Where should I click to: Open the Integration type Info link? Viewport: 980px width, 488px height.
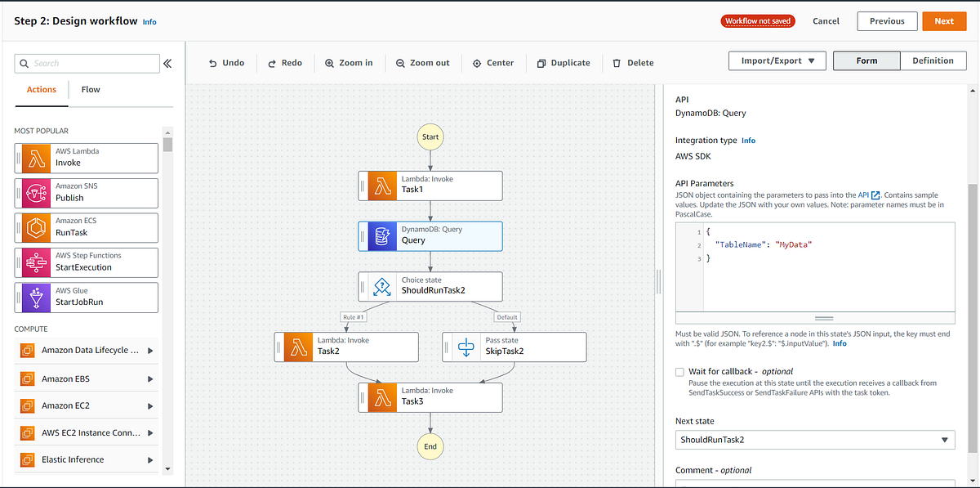(748, 140)
